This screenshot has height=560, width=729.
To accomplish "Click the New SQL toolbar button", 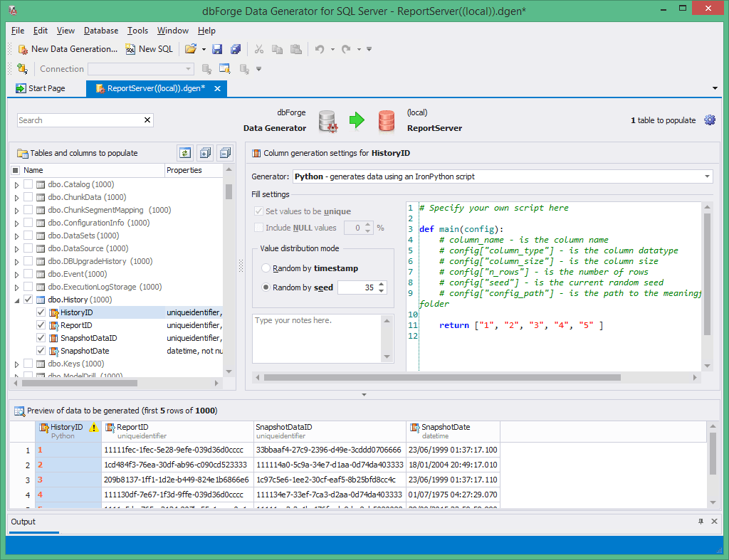I will [150, 49].
